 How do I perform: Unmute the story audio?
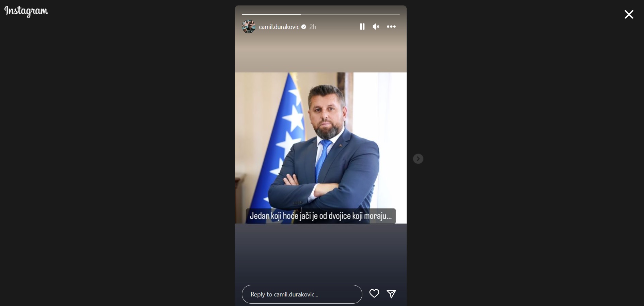click(x=376, y=27)
